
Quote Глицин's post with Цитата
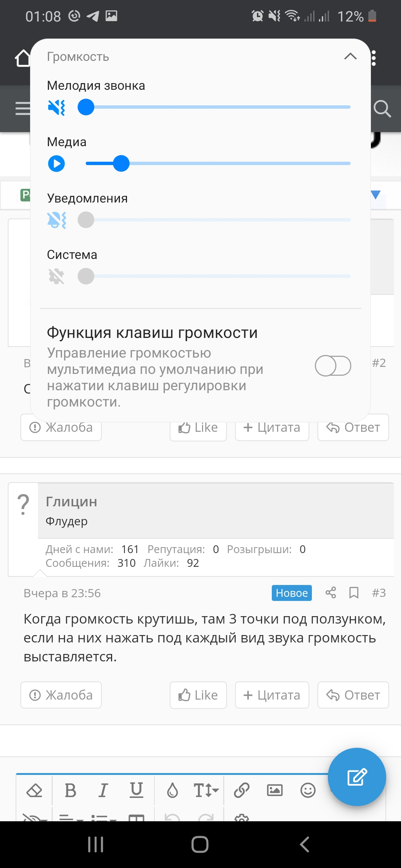tap(272, 695)
